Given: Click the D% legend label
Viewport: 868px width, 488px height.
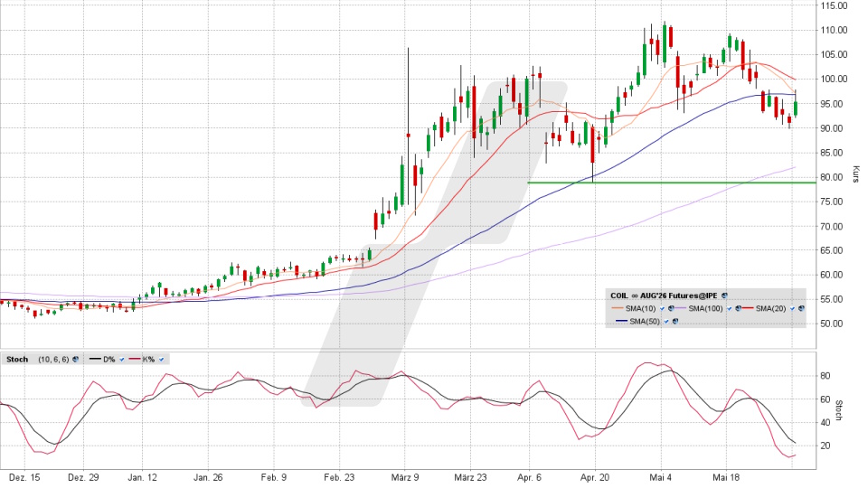Looking at the screenshot, I should click(x=109, y=359).
